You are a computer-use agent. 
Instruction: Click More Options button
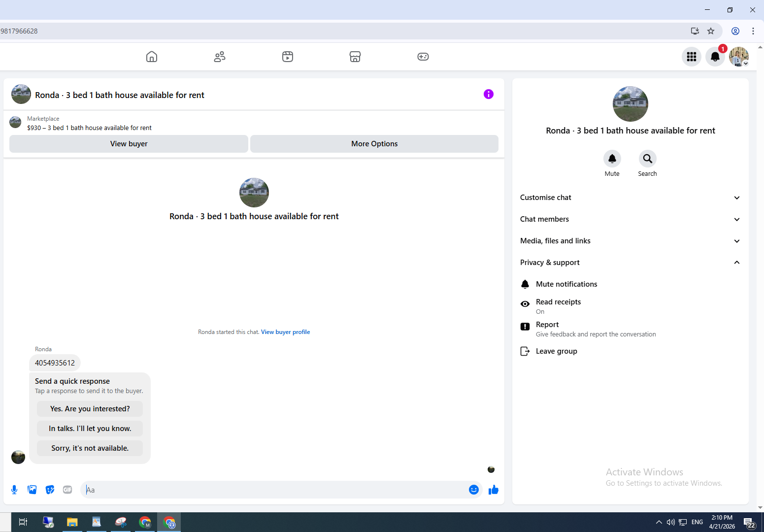click(374, 144)
